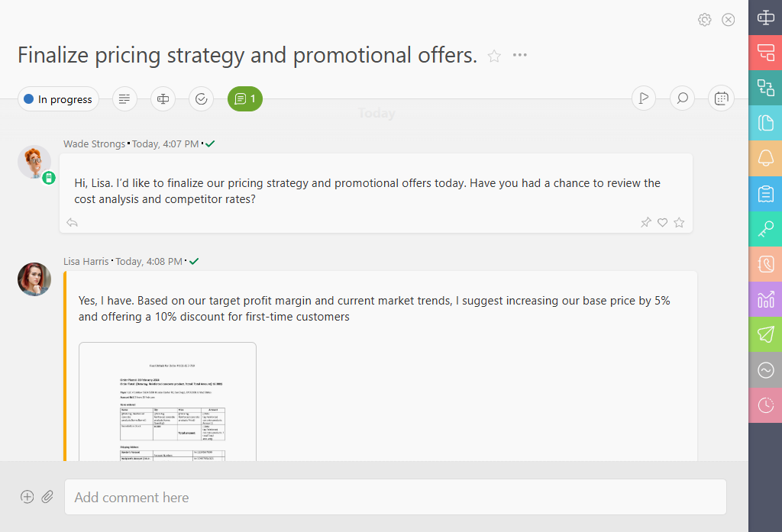Open the In progress status dropdown
Image resolution: width=782 pixels, height=532 pixels.
click(x=57, y=98)
